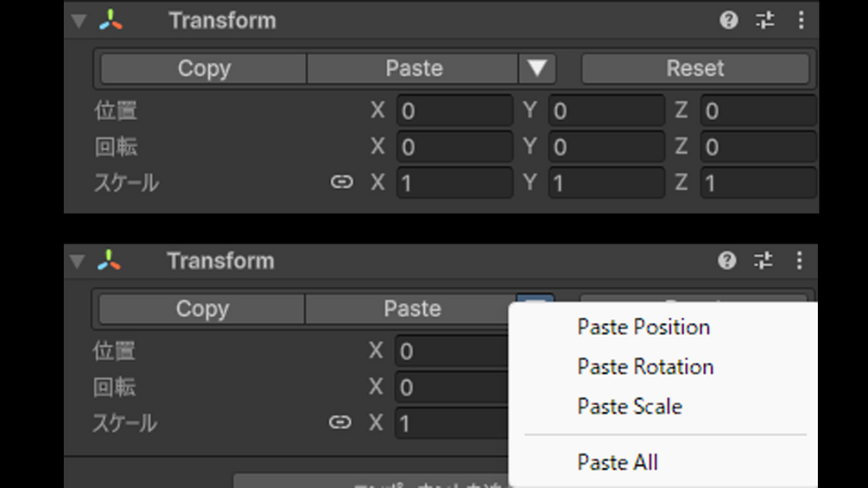Screen dimensions: 868x488
Task: Toggle the scale link constraint in the upper panel
Action: (342, 182)
